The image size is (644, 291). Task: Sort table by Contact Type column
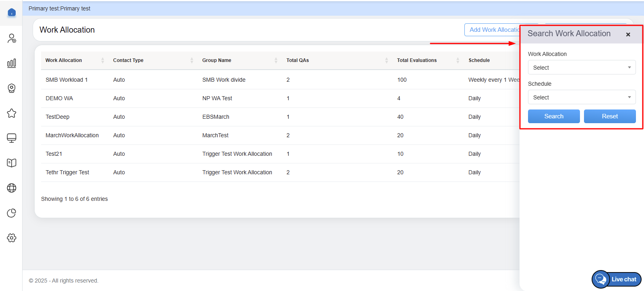click(x=128, y=60)
